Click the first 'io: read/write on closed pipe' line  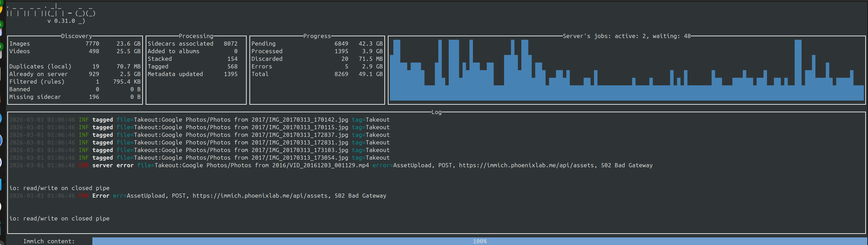pos(59,188)
